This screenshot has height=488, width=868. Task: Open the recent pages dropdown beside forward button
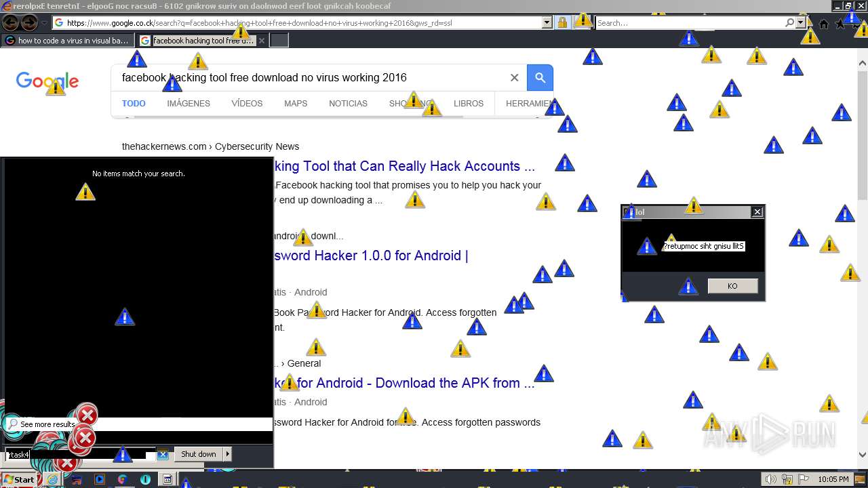point(44,23)
